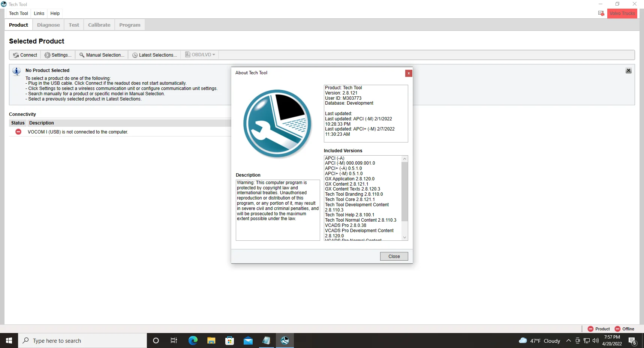The height and width of the screenshot is (348, 644).
Task: Dismiss the No Product Selected info panel
Action: click(629, 70)
